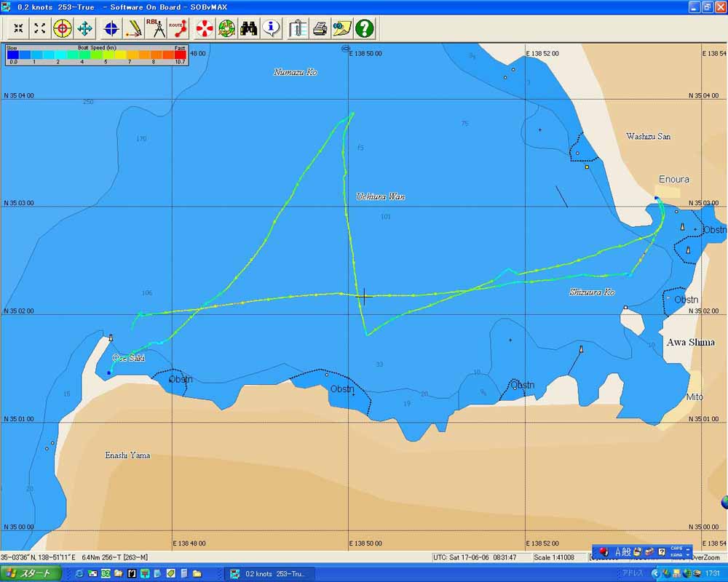This screenshot has width=728, height=582.
Task: Click the IME input mode 'A般' indicator
Action: (x=623, y=552)
